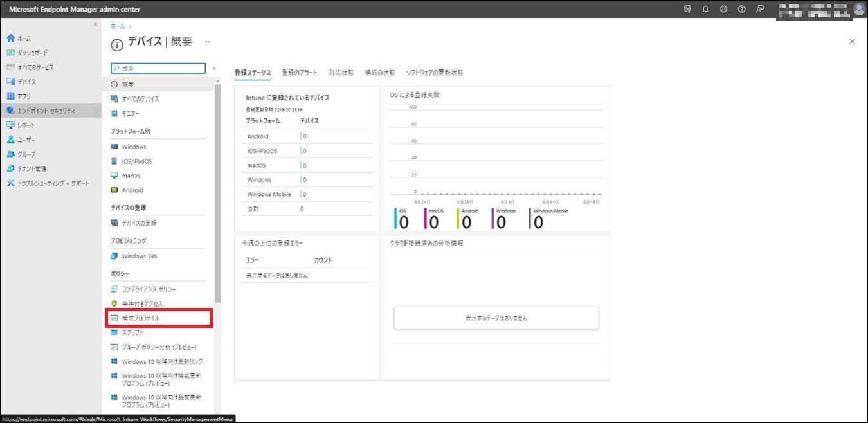Open the notifications bell in the header
This screenshot has height=423, width=868.
(x=705, y=9)
